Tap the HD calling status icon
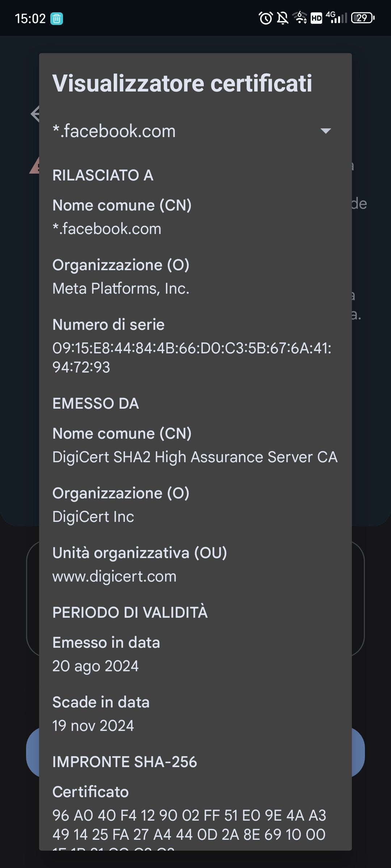This screenshot has width=391, height=868. (316, 18)
